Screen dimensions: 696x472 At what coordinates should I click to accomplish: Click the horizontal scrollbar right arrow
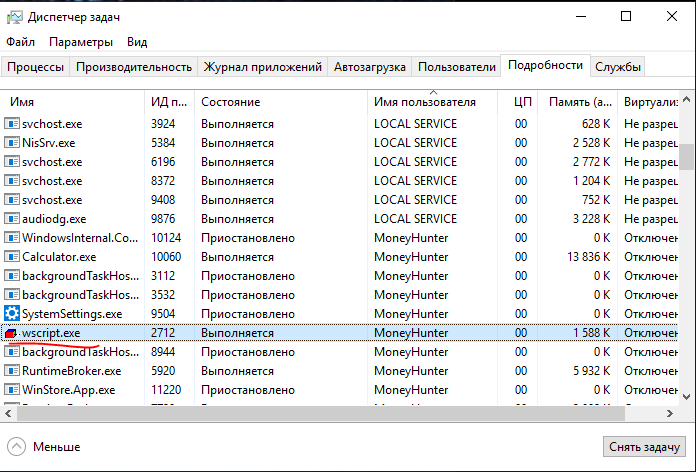(670, 413)
